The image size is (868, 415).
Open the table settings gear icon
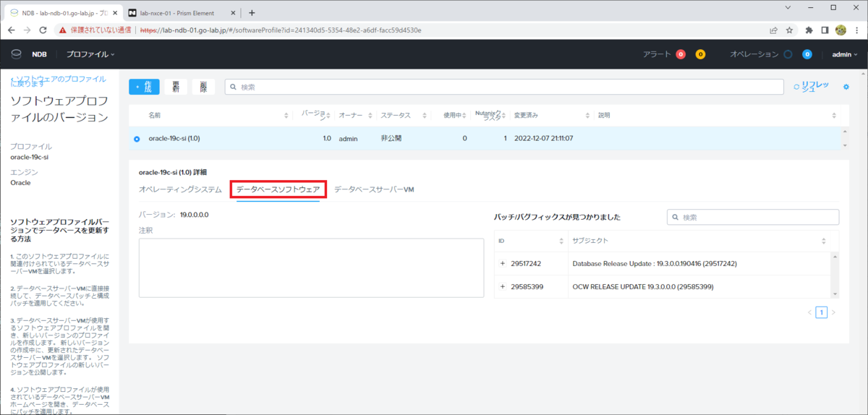(x=846, y=87)
